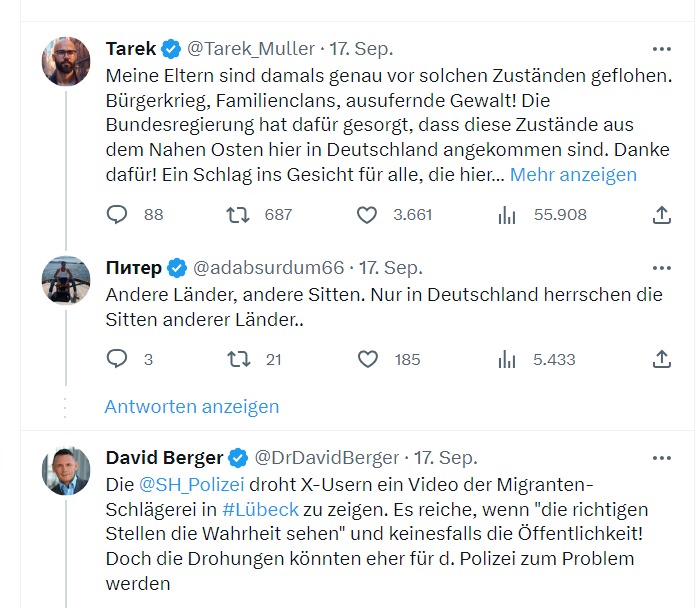Show replies via 'Antworten anzeigen'
The width and height of the screenshot is (697, 608).
[192, 406]
